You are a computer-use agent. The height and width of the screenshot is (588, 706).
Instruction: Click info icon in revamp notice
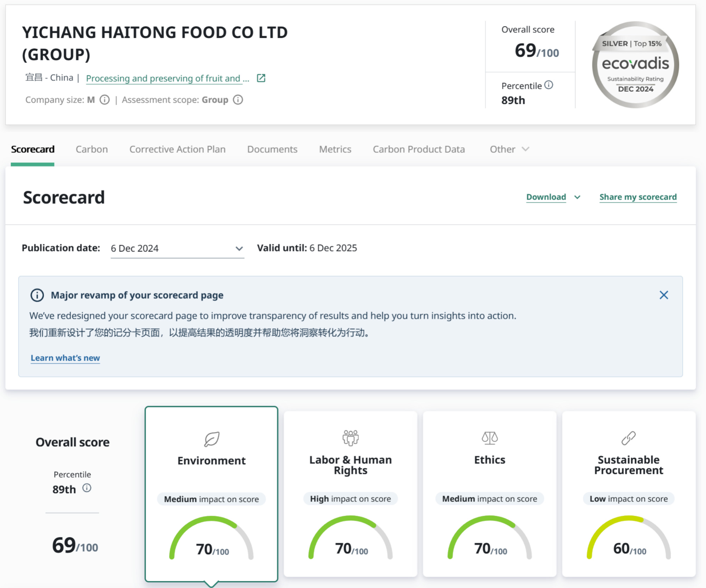click(37, 295)
